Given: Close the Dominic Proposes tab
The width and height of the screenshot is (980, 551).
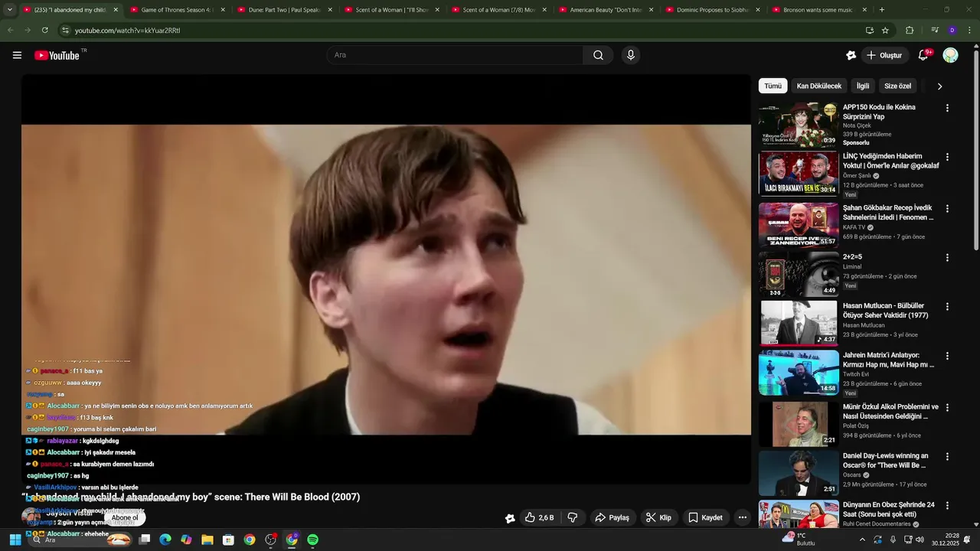Looking at the screenshot, I should tap(757, 10).
